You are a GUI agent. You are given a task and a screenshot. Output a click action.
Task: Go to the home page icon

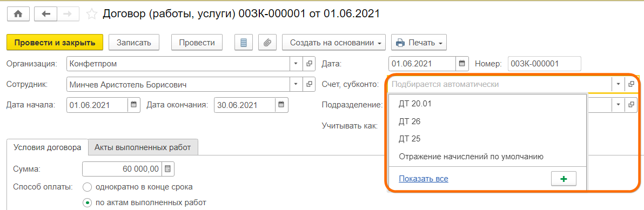[18, 14]
